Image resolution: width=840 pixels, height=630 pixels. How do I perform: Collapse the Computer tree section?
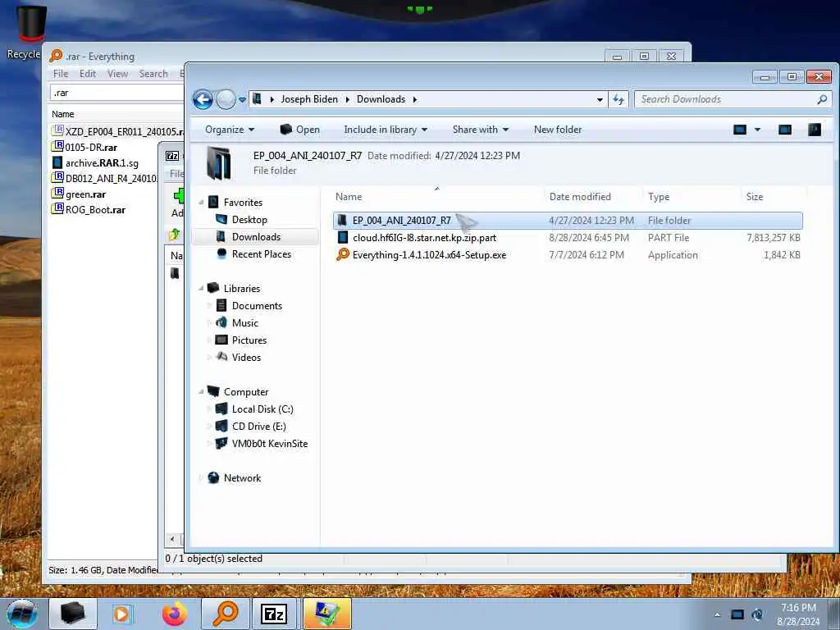click(x=201, y=391)
